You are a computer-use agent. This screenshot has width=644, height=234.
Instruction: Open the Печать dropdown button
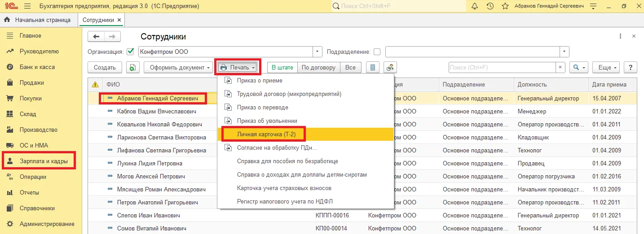[238, 68]
